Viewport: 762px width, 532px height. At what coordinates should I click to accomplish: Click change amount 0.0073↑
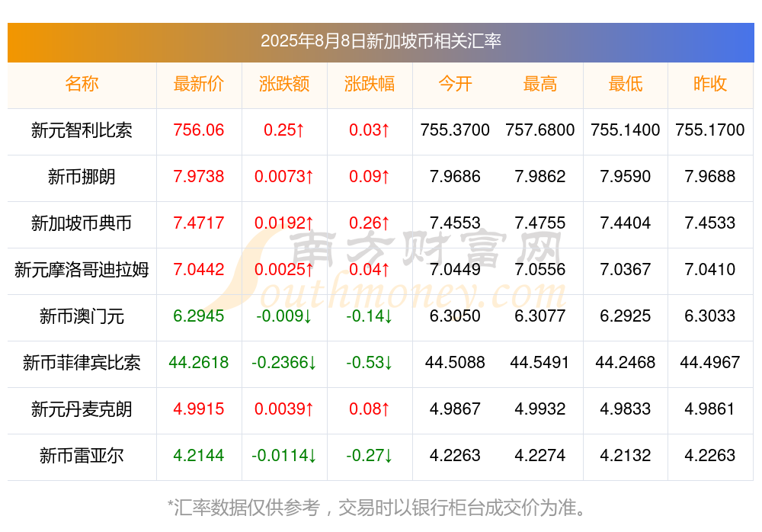click(284, 177)
